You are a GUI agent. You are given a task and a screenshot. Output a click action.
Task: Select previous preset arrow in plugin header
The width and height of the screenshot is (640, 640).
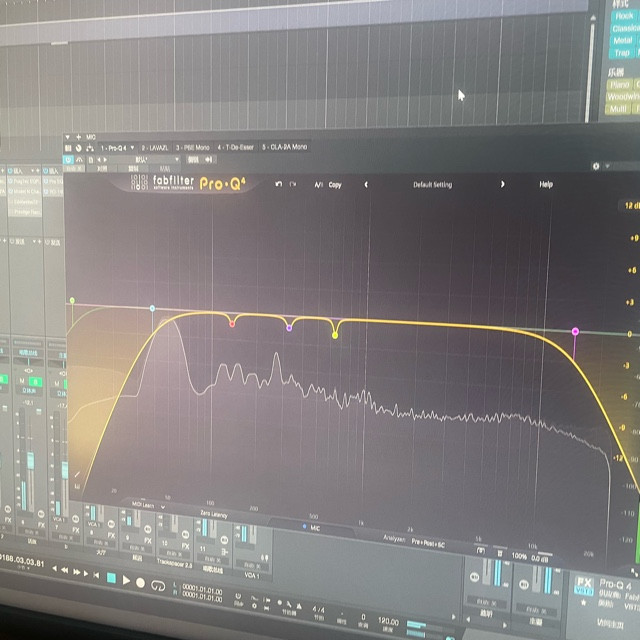coord(99,160)
